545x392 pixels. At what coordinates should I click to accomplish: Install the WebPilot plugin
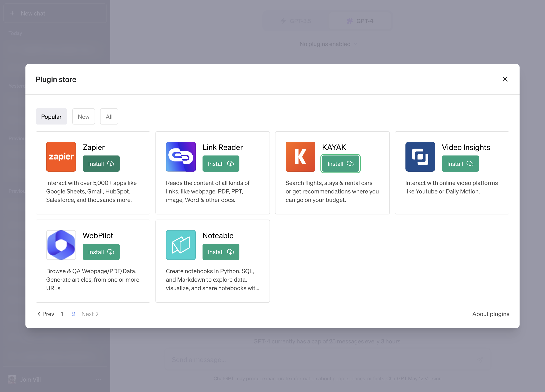(x=101, y=252)
